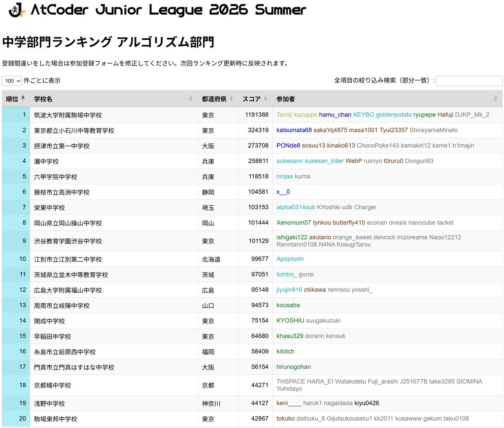The image size is (504, 428).
Task: Click the 中学部門ランキング アルゴリズム部門 heading
Action: pyautogui.click(x=108, y=42)
